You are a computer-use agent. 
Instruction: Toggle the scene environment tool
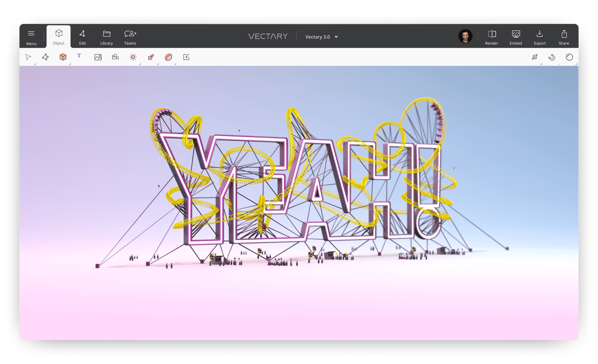(133, 57)
